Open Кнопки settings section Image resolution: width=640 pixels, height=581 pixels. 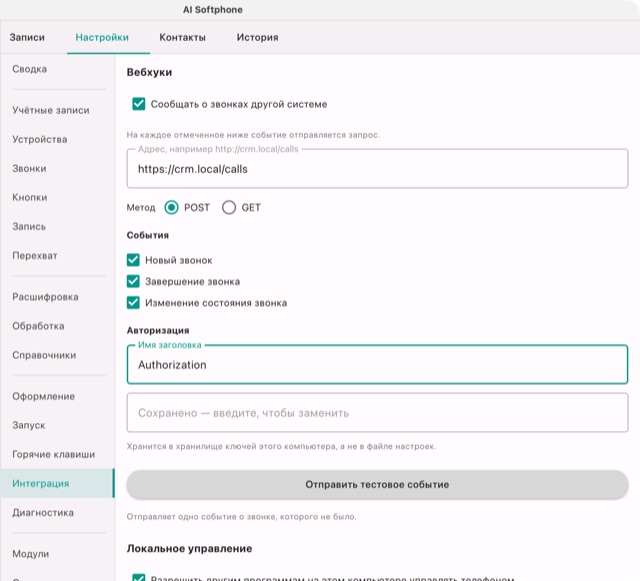[x=57, y=197]
